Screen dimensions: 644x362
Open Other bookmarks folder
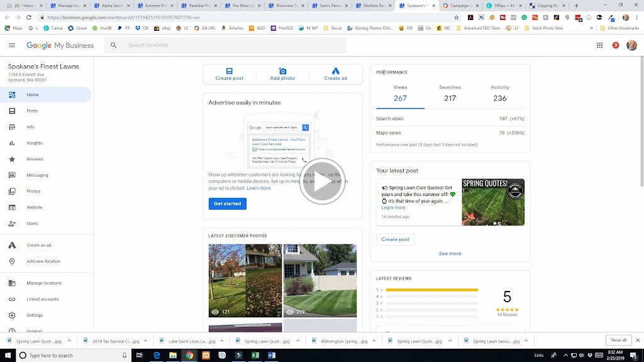619,28
